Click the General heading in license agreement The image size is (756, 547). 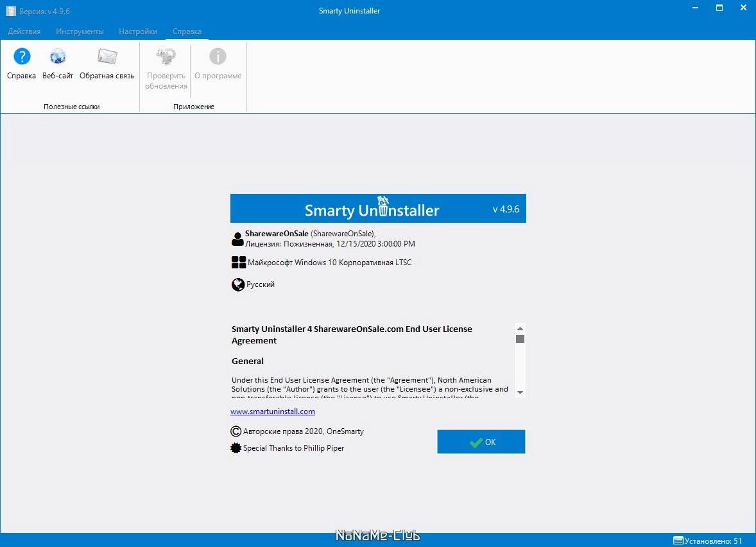[x=247, y=361]
